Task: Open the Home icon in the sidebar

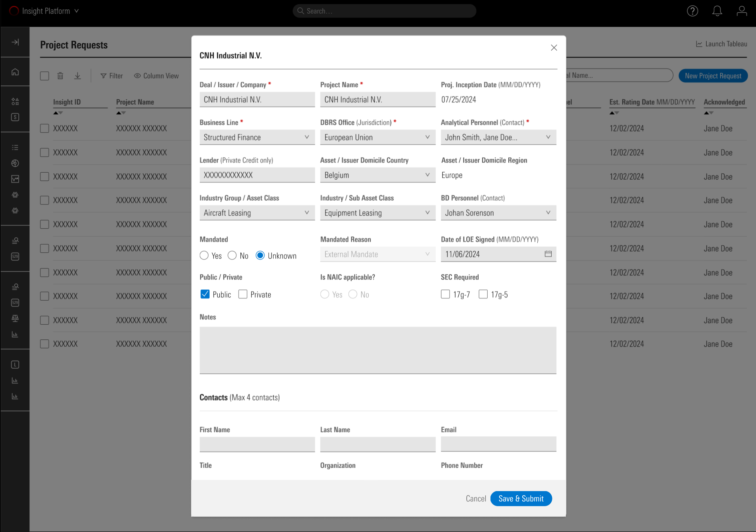Action: tap(15, 72)
